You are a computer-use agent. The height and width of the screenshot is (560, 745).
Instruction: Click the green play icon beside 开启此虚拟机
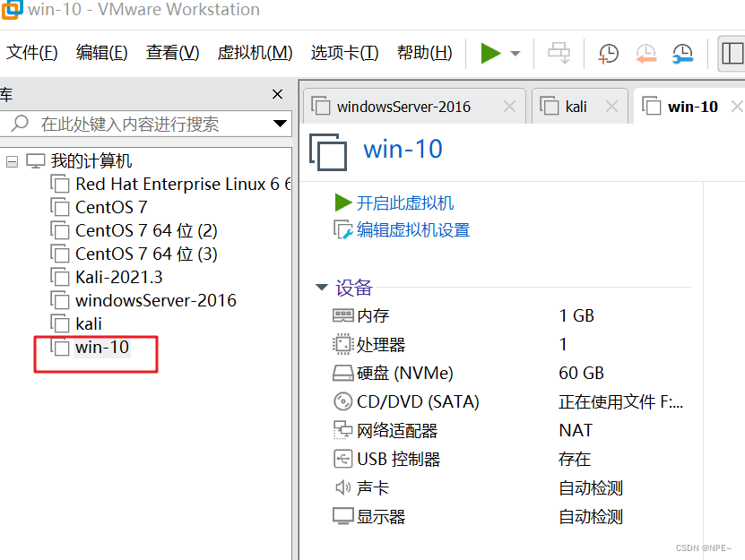coord(342,202)
